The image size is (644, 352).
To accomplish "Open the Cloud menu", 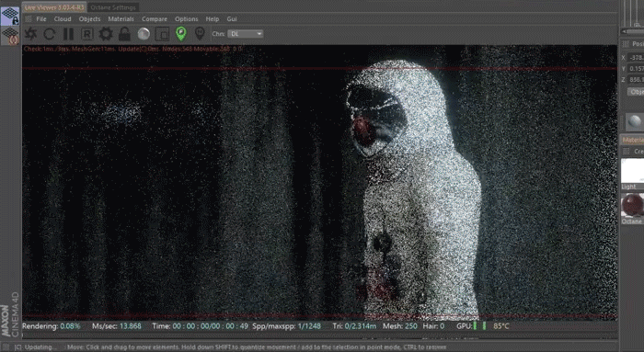I will (63, 19).
